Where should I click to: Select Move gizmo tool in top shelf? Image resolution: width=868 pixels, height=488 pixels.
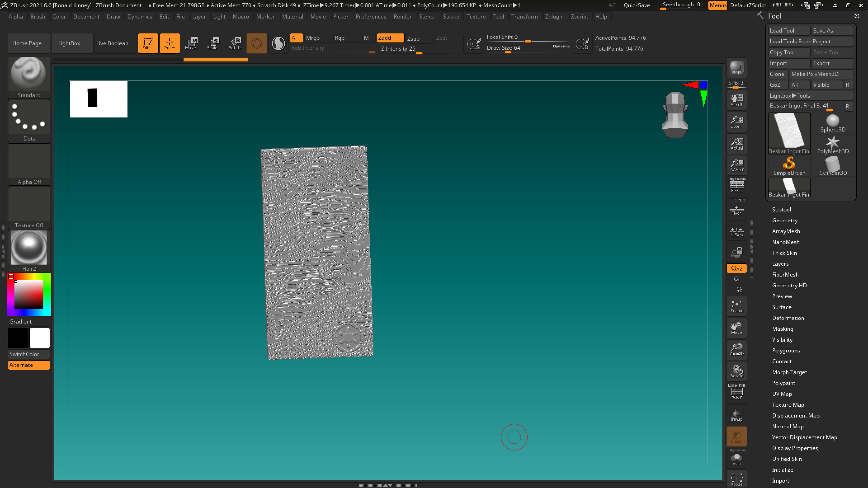(191, 43)
